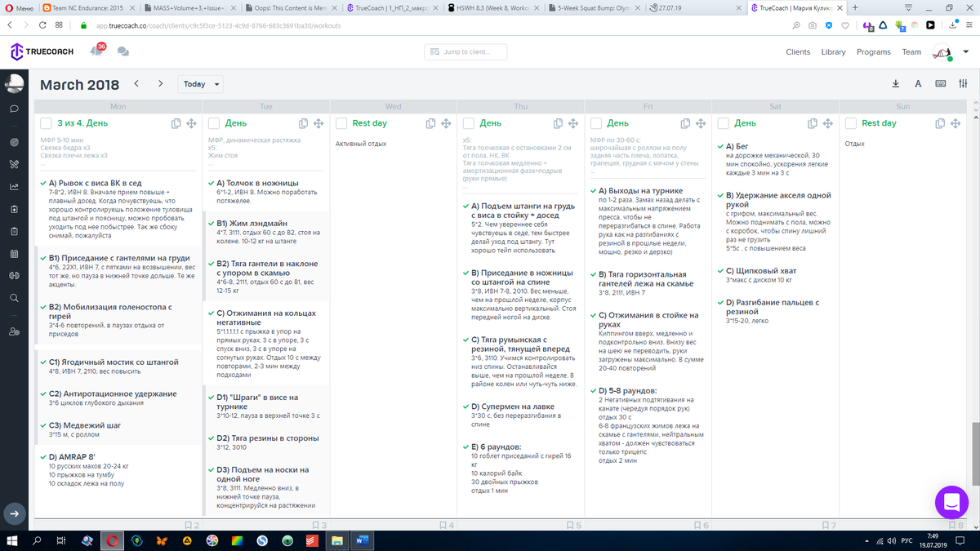Open sidebar client settings person icon

click(x=15, y=332)
